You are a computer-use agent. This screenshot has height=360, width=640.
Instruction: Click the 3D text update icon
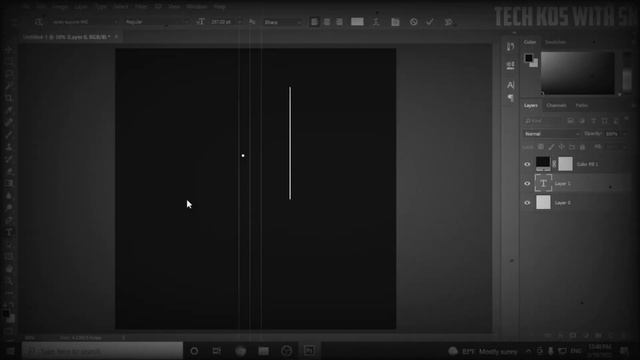449,22
